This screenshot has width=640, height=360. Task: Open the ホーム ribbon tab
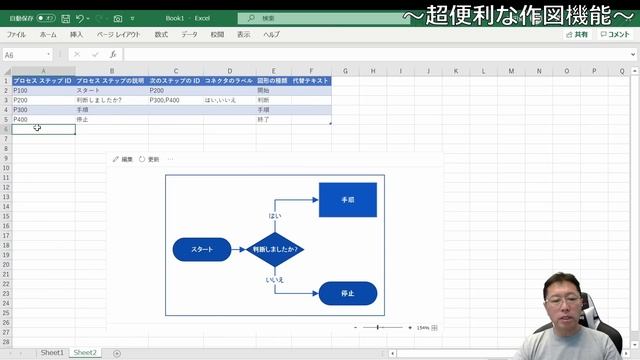tap(48, 35)
